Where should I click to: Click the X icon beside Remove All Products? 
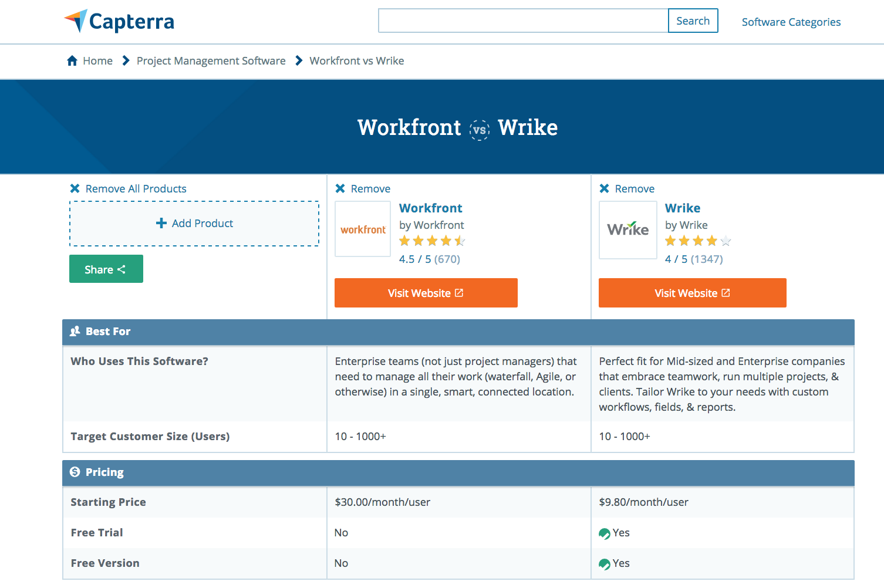[75, 188]
